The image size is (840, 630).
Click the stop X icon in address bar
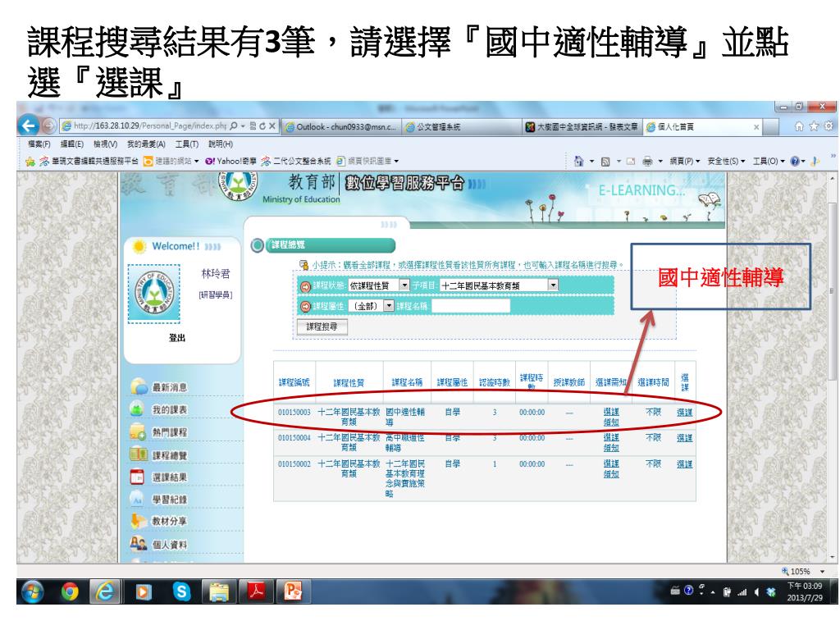point(272,126)
